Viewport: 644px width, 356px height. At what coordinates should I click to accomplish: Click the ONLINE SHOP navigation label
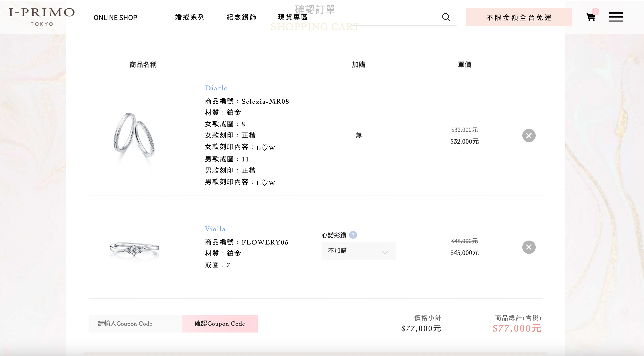click(x=115, y=18)
